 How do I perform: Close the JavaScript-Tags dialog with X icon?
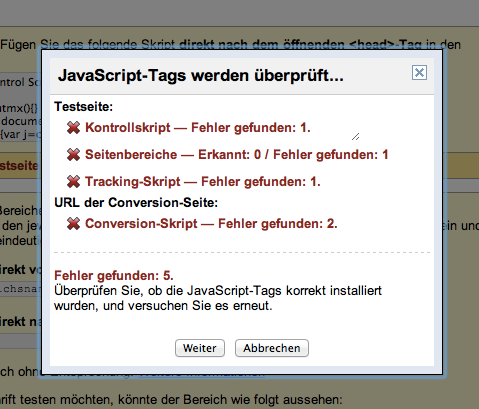pyautogui.click(x=419, y=73)
